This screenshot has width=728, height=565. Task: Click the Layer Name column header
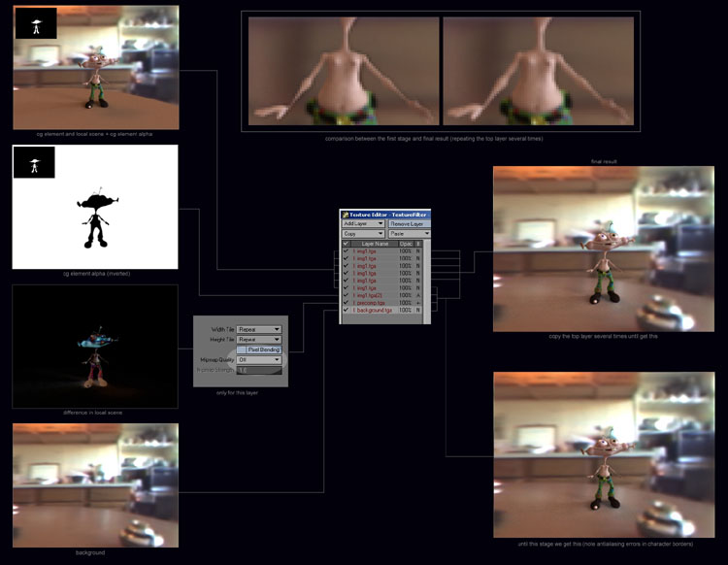click(375, 244)
